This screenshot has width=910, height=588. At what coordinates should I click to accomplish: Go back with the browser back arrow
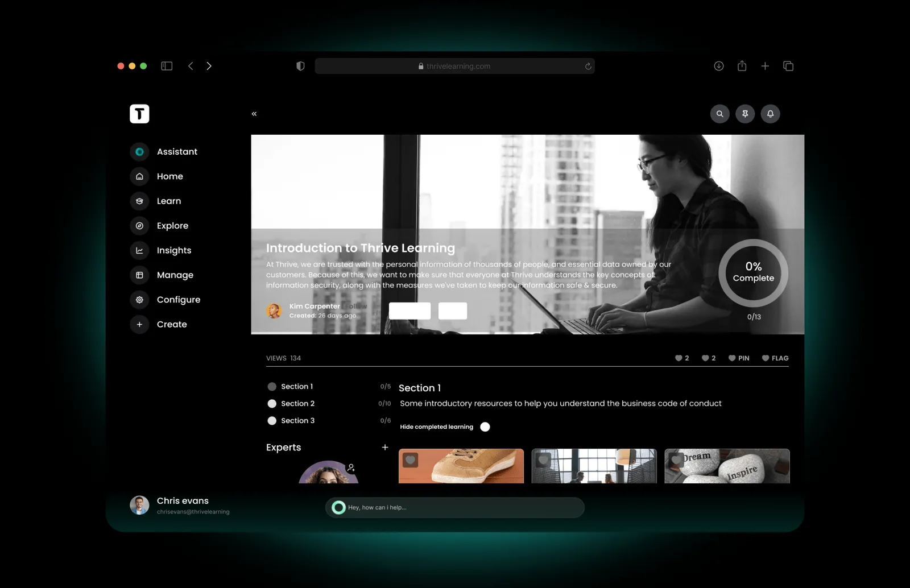[x=191, y=66]
